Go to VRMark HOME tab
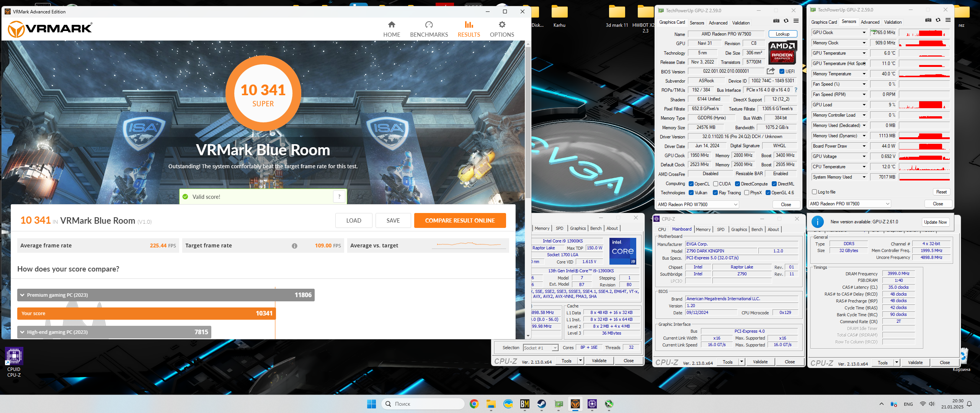Screen dimensions: 980x413 point(392,29)
